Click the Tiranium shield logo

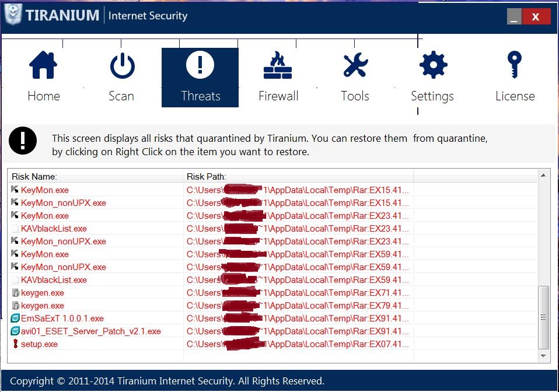point(13,15)
